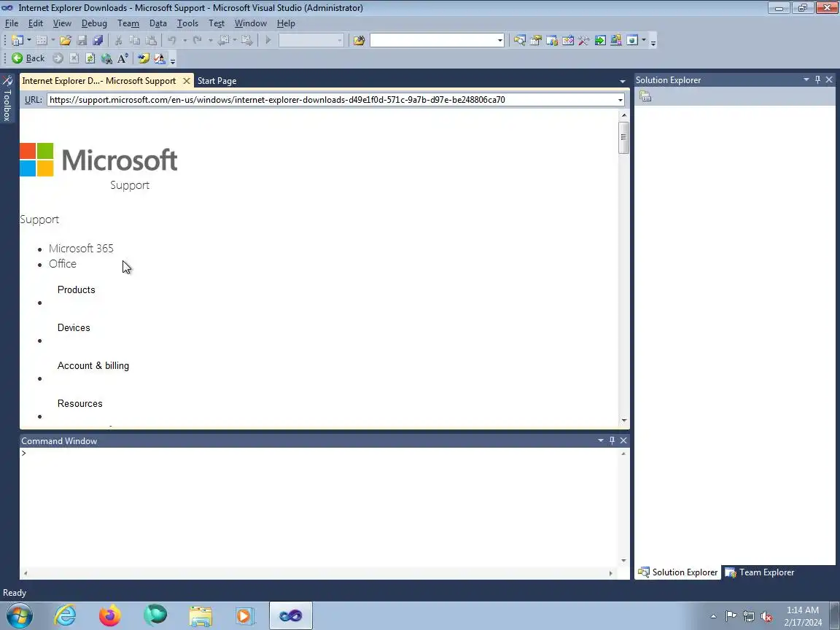The image size is (840, 630).
Task: Click the Save floppy disk icon
Action: coord(82,40)
